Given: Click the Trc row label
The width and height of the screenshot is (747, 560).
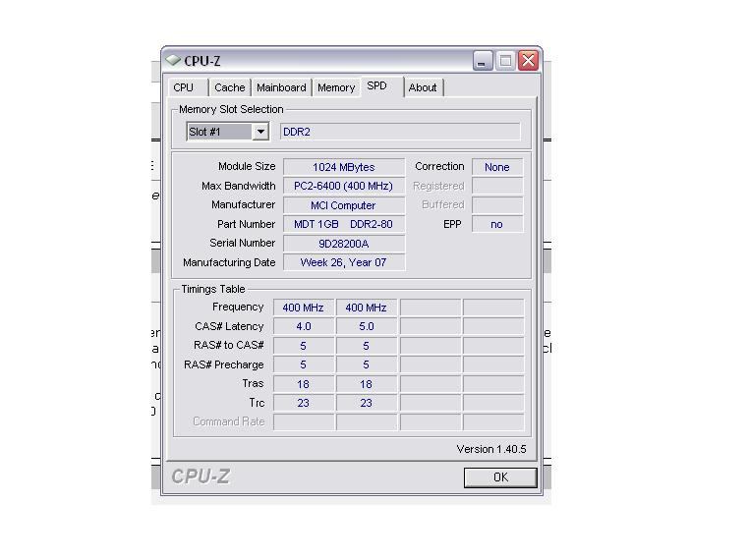Looking at the screenshot, I should coord(257,403).
